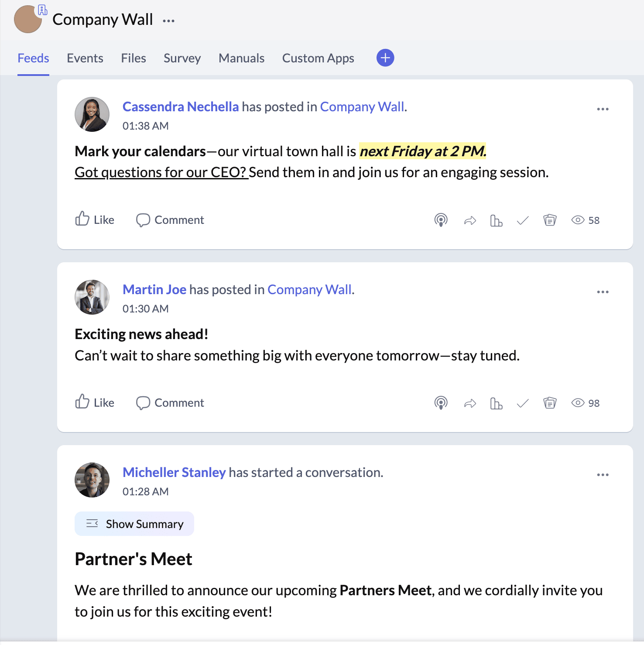Click Company Wall link in Martin's post
The height and width of the screenshot is (645, 644).
click(x=309, y=289)
